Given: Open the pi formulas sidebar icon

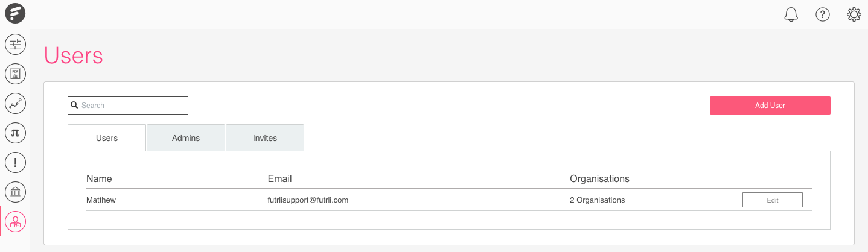Looking at the screenshot, I should pos(15,132).
